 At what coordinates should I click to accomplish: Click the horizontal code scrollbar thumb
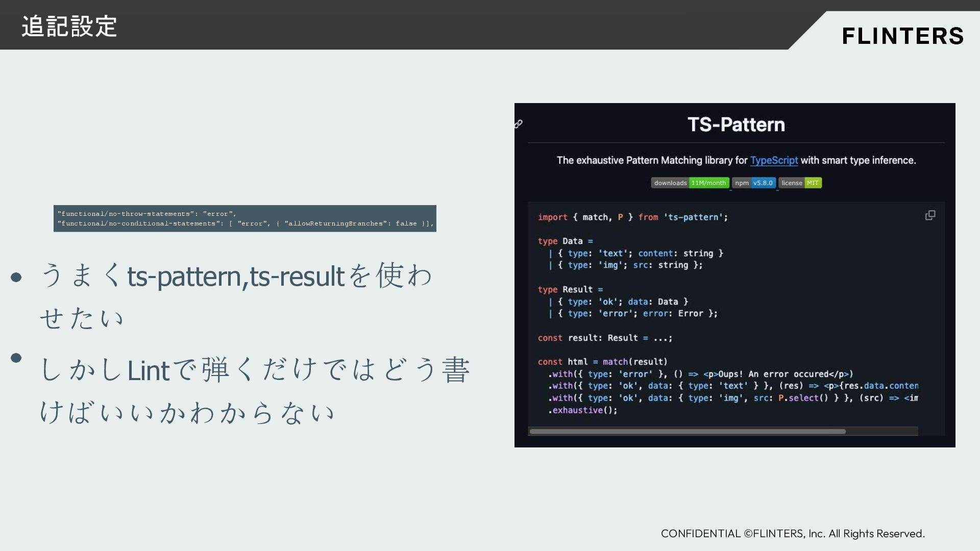(x=687, y=432)
